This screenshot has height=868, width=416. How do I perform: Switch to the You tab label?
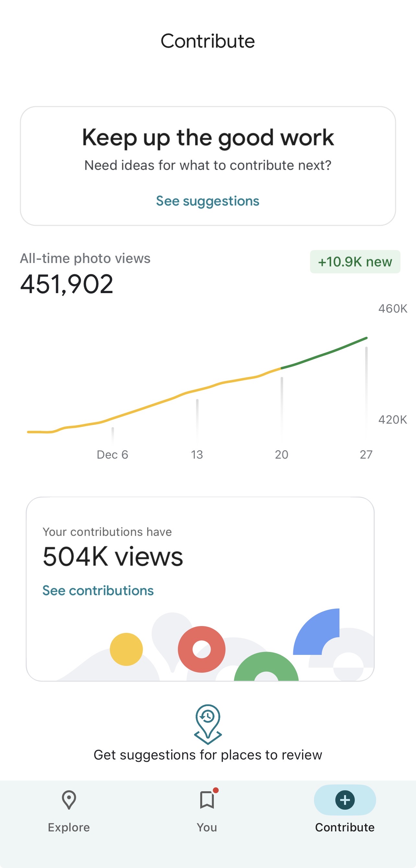[x=207, y=827]
